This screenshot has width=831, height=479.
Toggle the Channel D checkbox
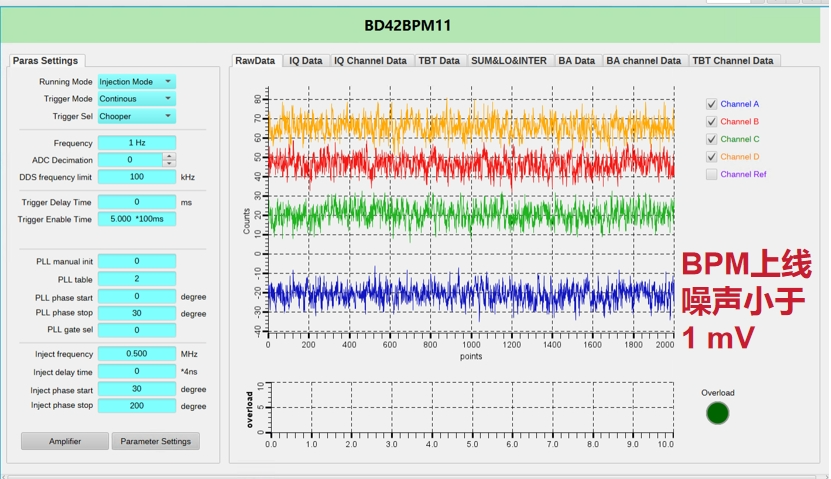pos(712,157)
